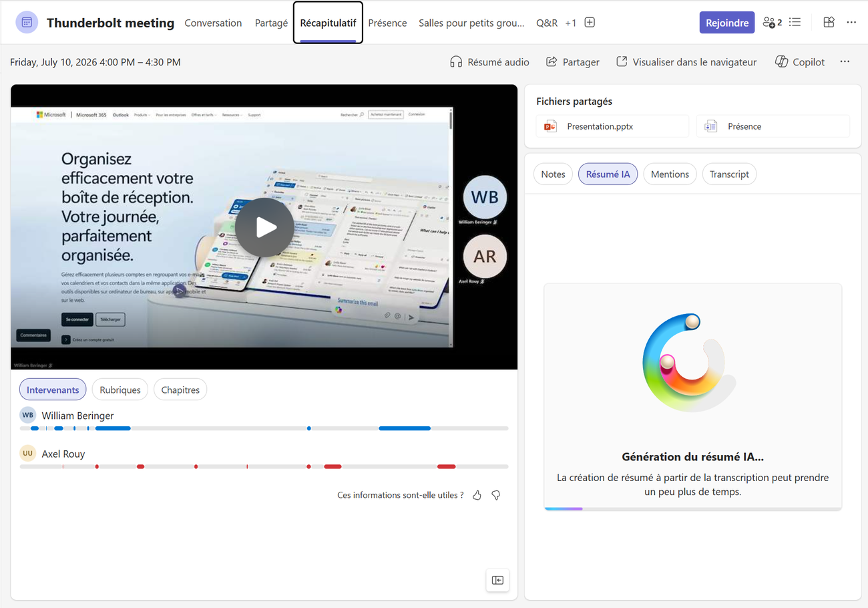The image size is (868, 608).
Task: Click the attendance file icon beside Présence
Action: click(x=711, y=126)
